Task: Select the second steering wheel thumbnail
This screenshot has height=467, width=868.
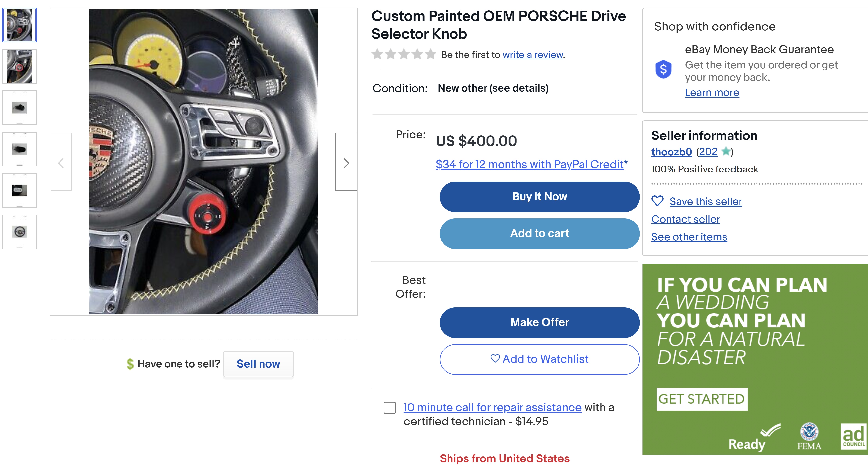Action: (x=20, y=66)
